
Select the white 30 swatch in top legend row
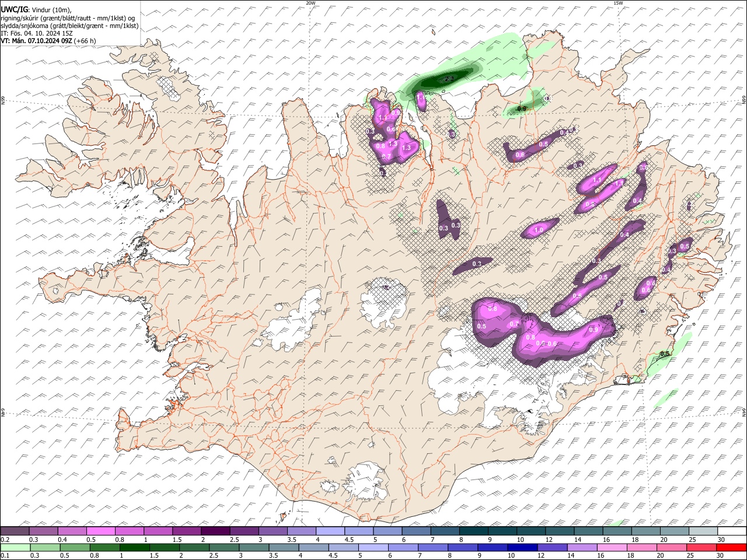tap(732, 531)
